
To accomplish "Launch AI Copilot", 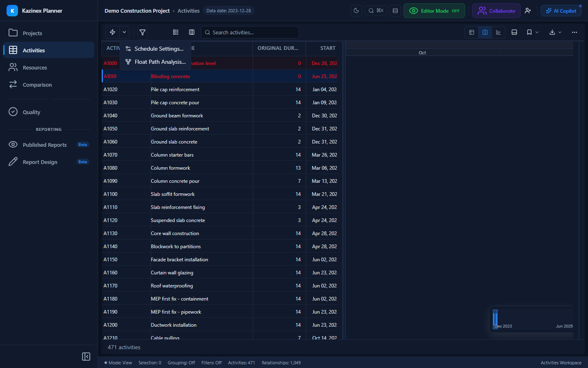I will (x=561, y=11).
